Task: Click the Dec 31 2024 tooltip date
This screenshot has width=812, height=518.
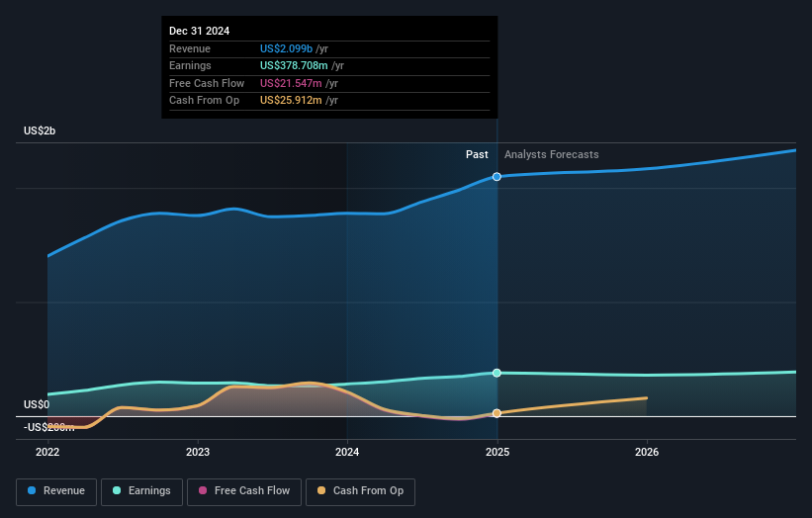Action: click(x=199, y=32)
